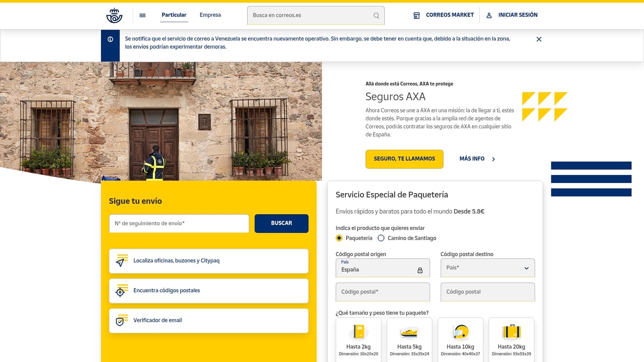
Task: Open the destination País dropdown
Action: point(487,267)
